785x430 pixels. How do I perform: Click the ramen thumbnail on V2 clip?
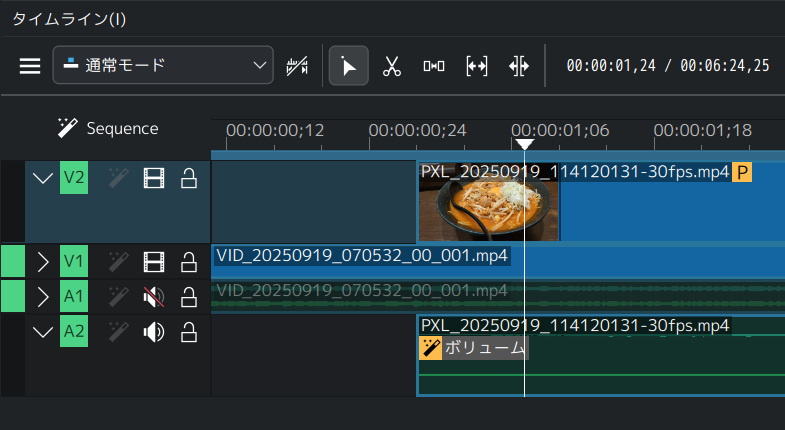pyautogui.click(x=489, y=211)
